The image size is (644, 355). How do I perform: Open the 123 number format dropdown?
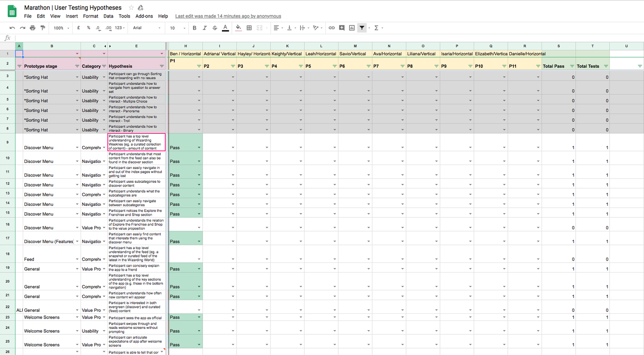[120, 28]
